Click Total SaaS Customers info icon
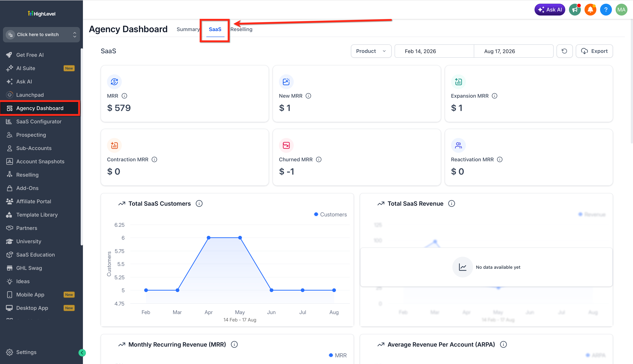Screen dimensions: 633x364 point(199,204)
